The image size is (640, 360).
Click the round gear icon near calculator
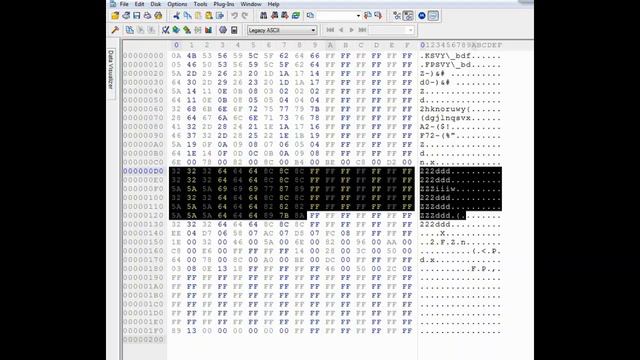[223, 30]
